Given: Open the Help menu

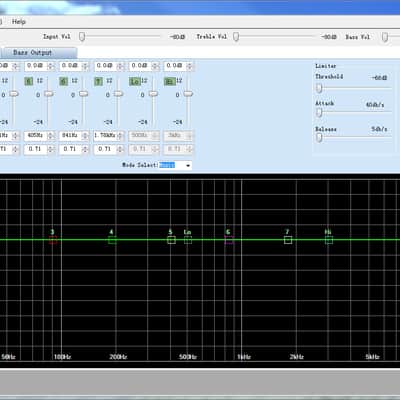Looking at the screenshot, I should pos(19,22).
